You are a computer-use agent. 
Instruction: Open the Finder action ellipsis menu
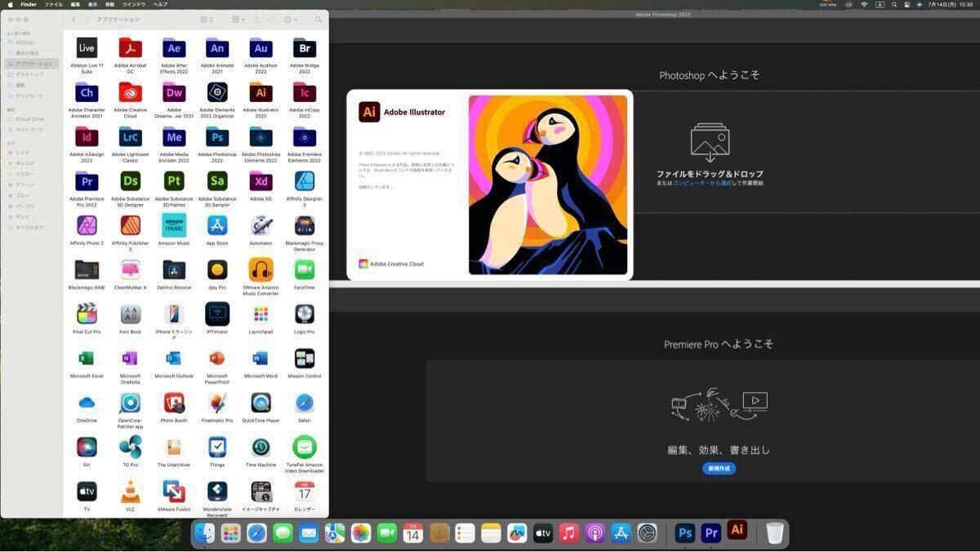pos(292,20)
